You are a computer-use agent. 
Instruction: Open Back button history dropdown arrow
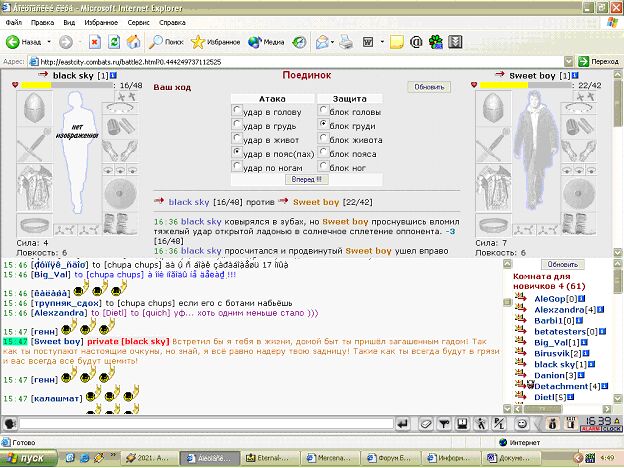49,42
